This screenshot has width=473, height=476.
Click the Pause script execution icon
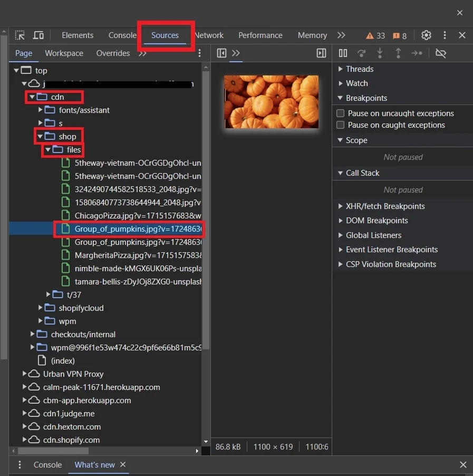coord(343,53)
